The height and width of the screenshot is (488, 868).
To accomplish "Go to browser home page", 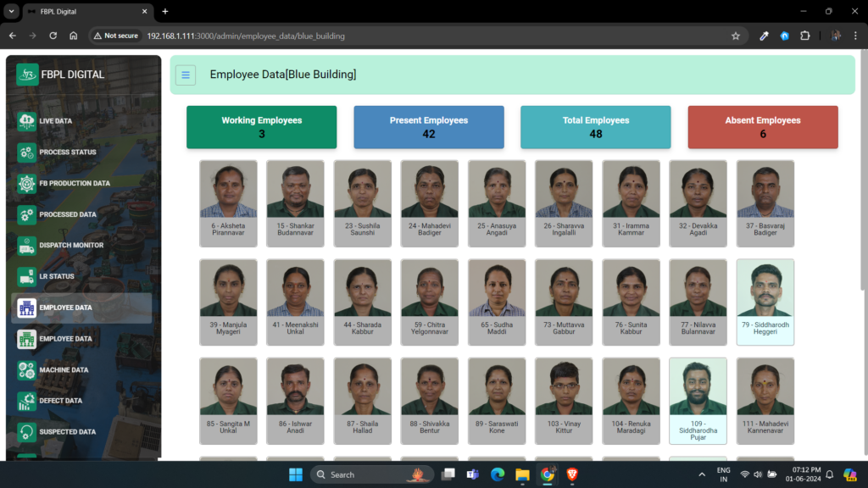I will tap(74, 36).
